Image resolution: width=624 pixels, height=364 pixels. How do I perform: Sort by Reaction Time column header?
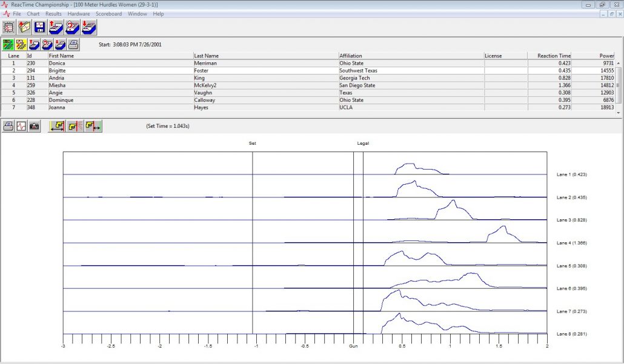pyautogui.click(x=553, y=56)
